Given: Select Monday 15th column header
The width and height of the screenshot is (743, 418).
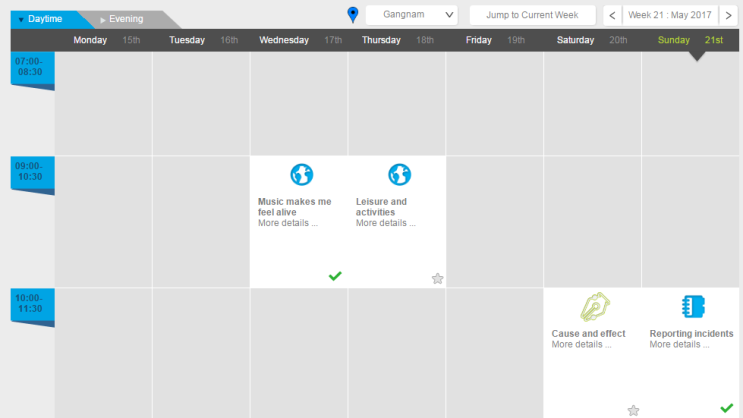Looking at the screenshot, I should (107, 40).
